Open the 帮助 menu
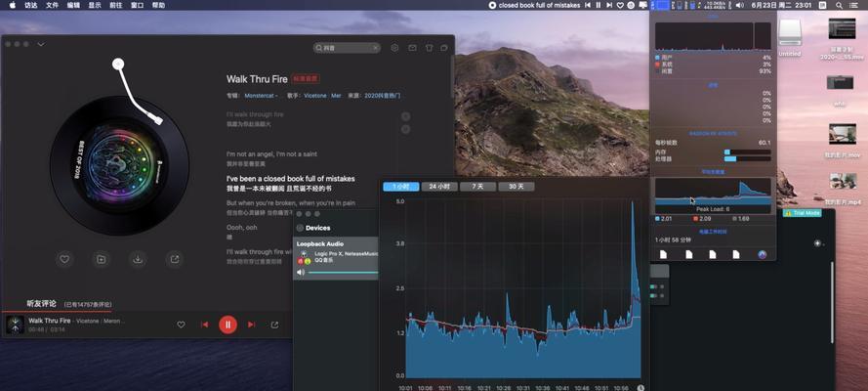The height and width of the screenshot is (391, 868). pyautogui.click(x=158, y=5)
